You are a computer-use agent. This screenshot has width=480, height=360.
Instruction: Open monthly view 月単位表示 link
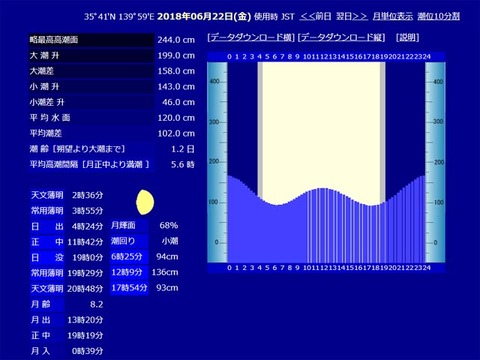click(392, 16)
